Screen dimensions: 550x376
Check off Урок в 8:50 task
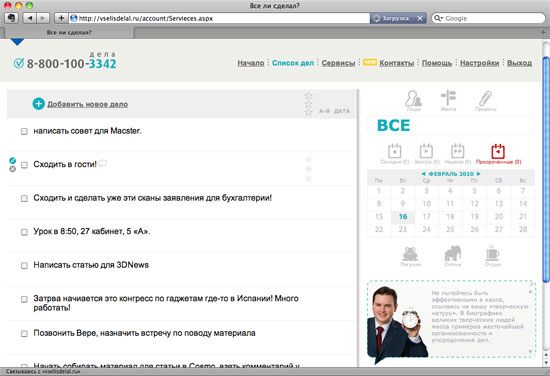click(x=24, y=232)
